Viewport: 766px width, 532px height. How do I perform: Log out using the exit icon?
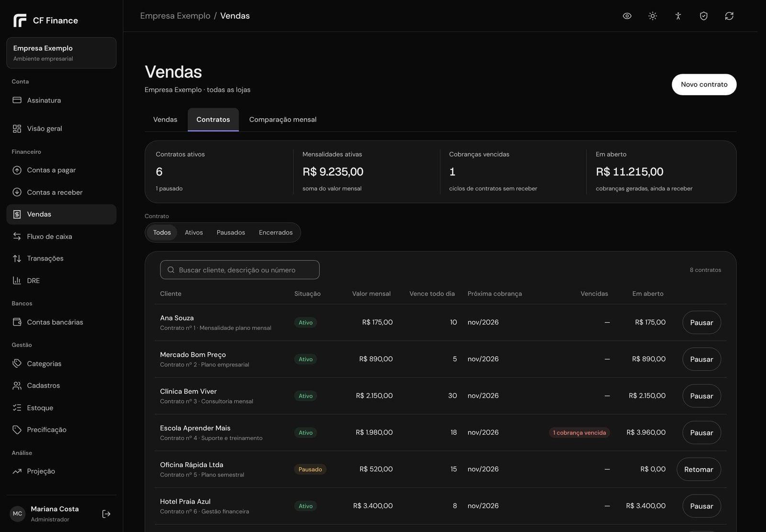point(106,514)
